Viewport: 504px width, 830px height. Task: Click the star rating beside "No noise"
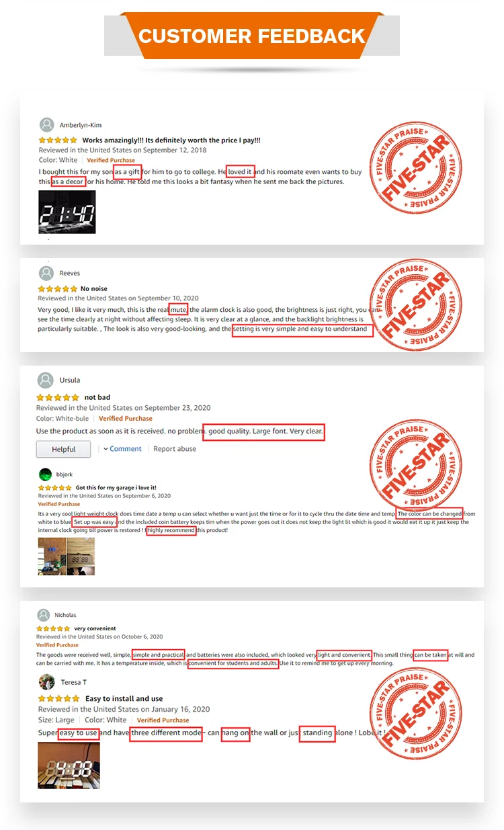(58, 289)
